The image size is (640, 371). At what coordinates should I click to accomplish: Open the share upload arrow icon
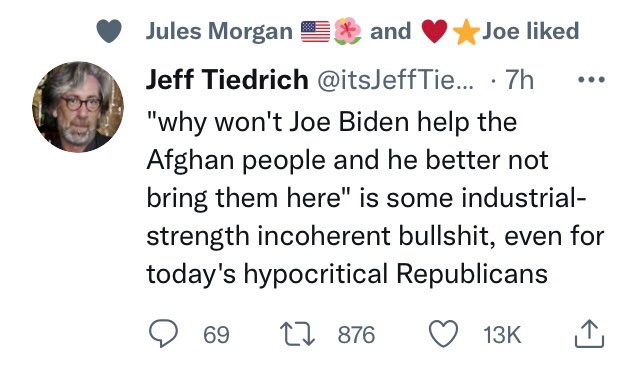pos(589,334)
